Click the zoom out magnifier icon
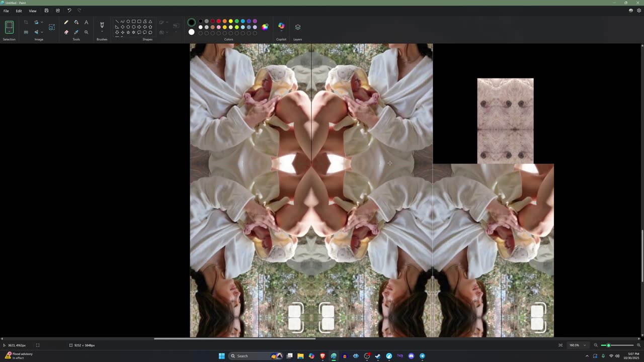The image size is (644, 362). coord(596,345)
